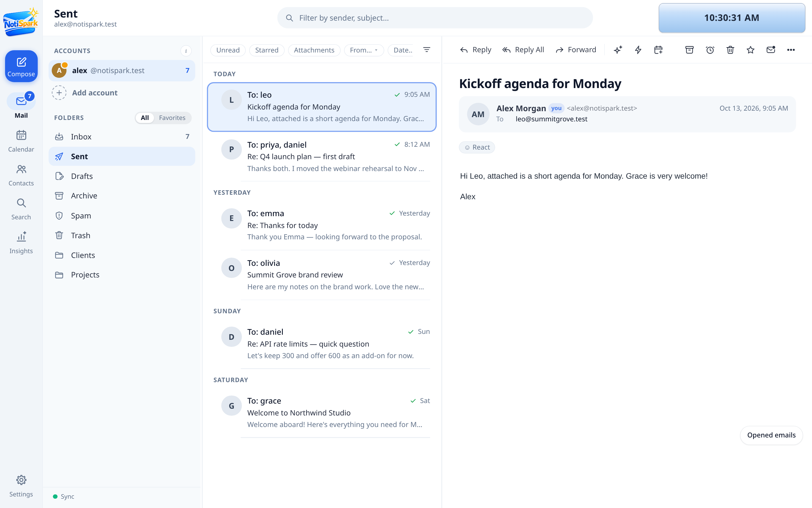Toggle the Unread filter chip
Screen dimensions: 812x508
click(x=228, y=50)
